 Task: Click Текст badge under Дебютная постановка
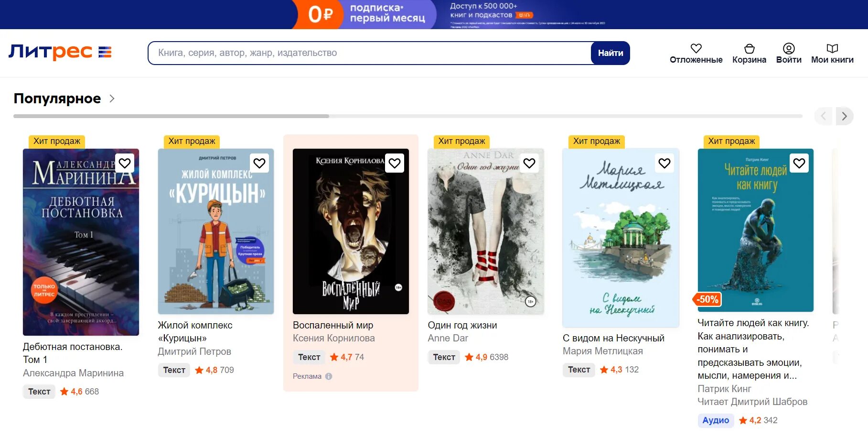coord(39,392)
